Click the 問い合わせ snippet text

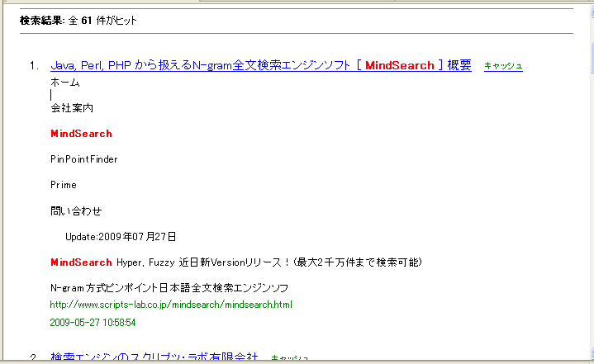coord(76,210)
